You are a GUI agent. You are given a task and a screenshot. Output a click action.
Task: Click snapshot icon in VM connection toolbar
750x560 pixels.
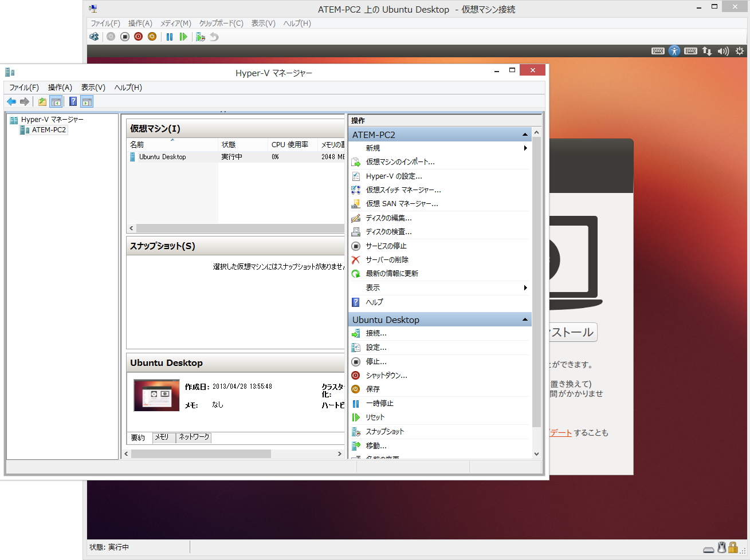pos(200,37)
